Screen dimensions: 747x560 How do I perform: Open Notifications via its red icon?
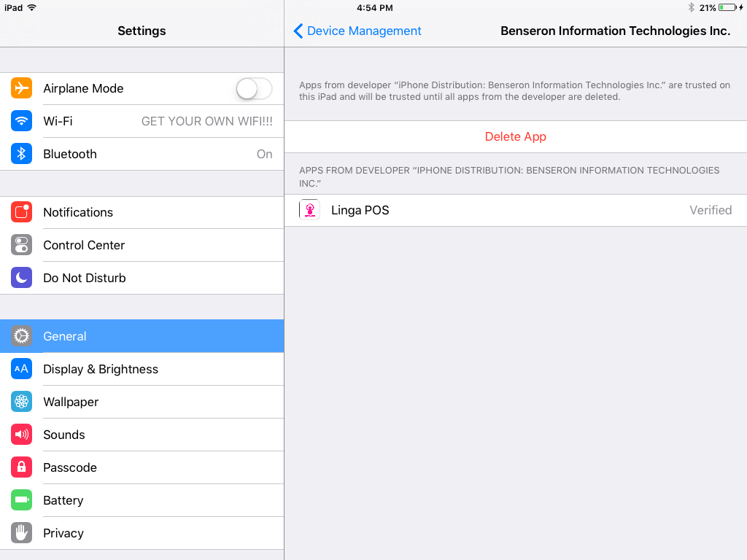point(22,212)
